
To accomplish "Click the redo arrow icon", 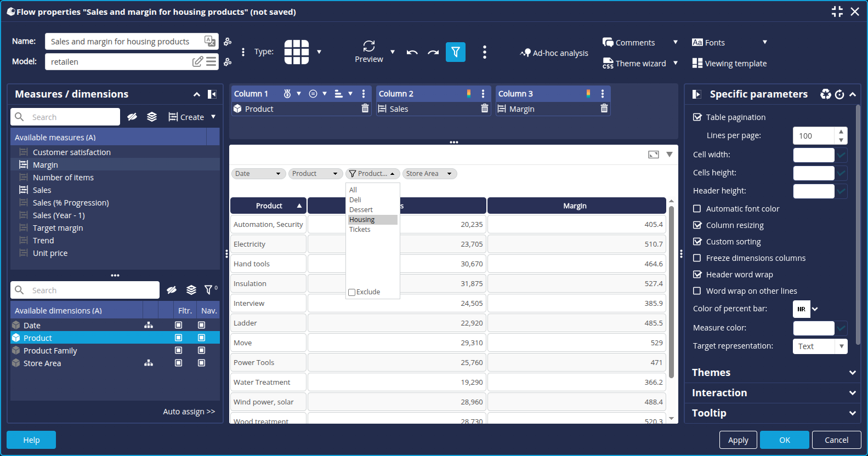I will click(x=433, y=53).
